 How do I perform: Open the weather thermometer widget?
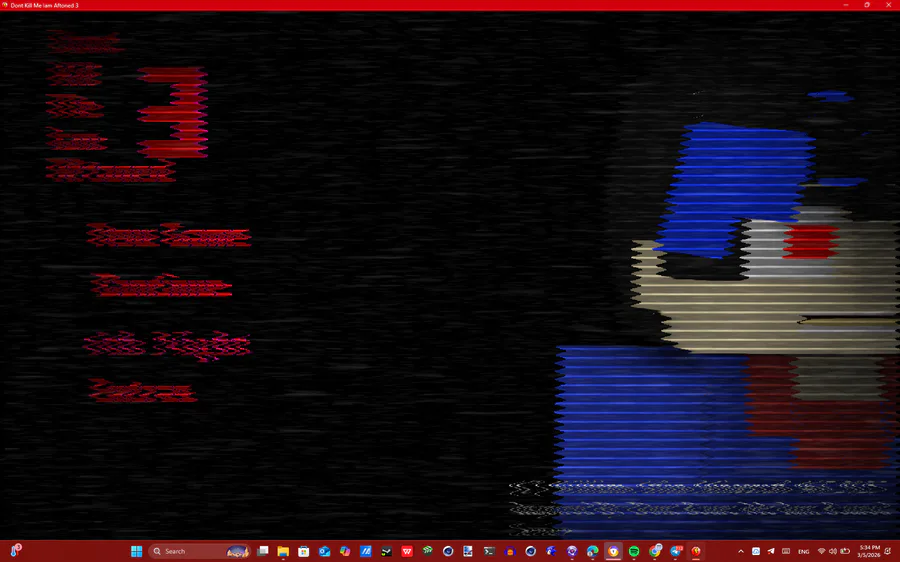click(15, 551)
